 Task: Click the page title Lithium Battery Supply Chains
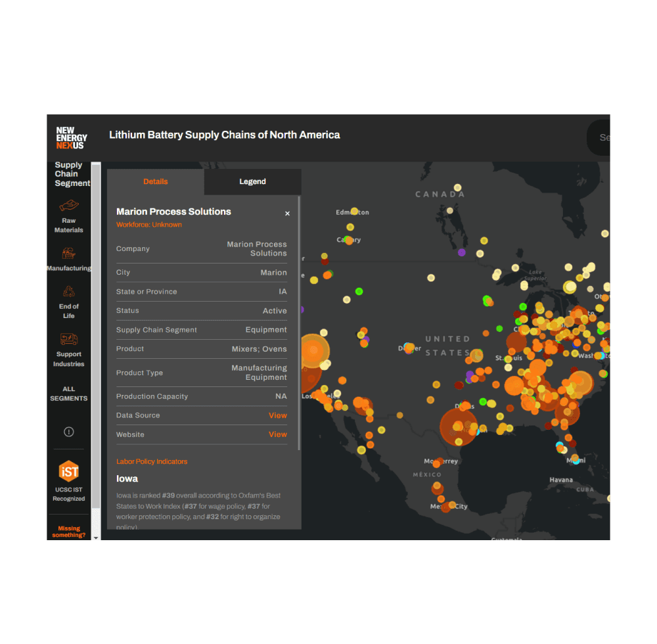tap(225, 135)
